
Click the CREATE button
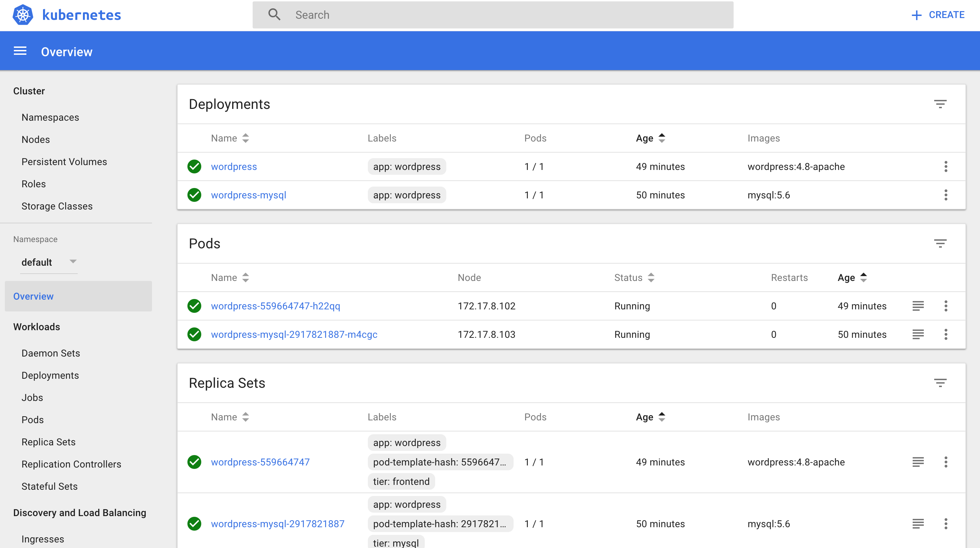click(938, 15)
